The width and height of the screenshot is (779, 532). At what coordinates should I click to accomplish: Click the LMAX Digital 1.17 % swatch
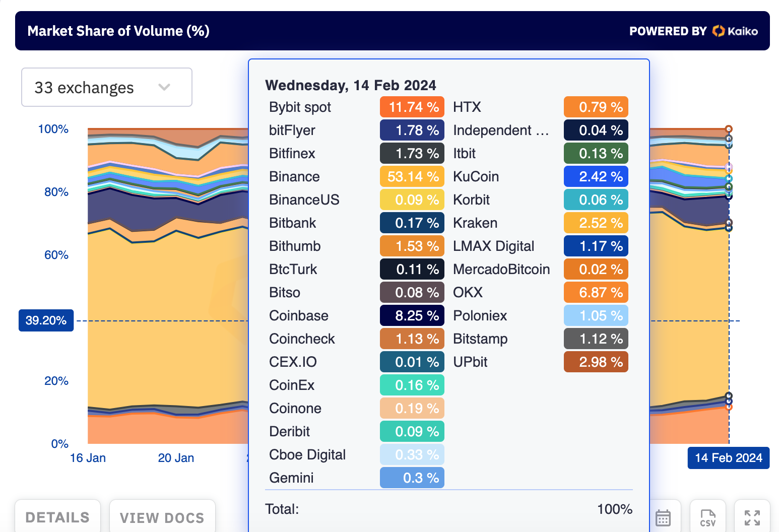pos(596,246)
